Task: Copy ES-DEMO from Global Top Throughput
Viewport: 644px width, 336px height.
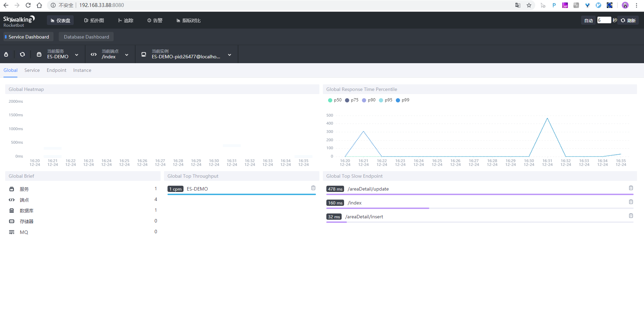Action: coord(313,188)
